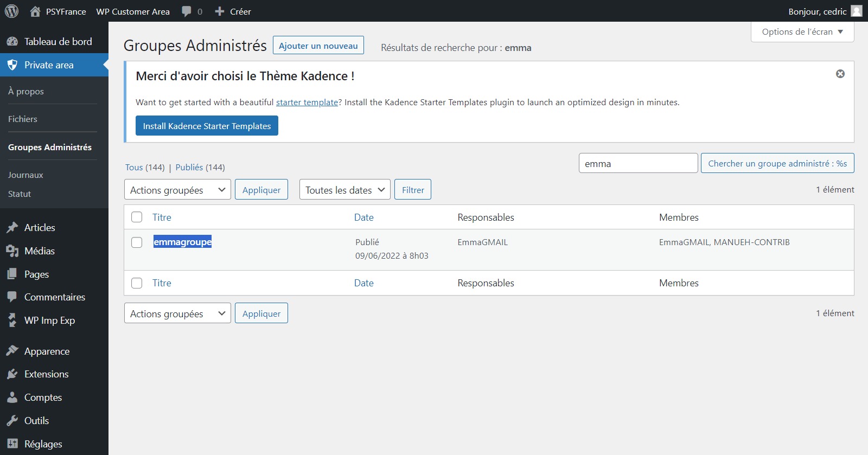Toggle the select-all checkbox in table footer

pyautogui.click(x=137, y=283)
